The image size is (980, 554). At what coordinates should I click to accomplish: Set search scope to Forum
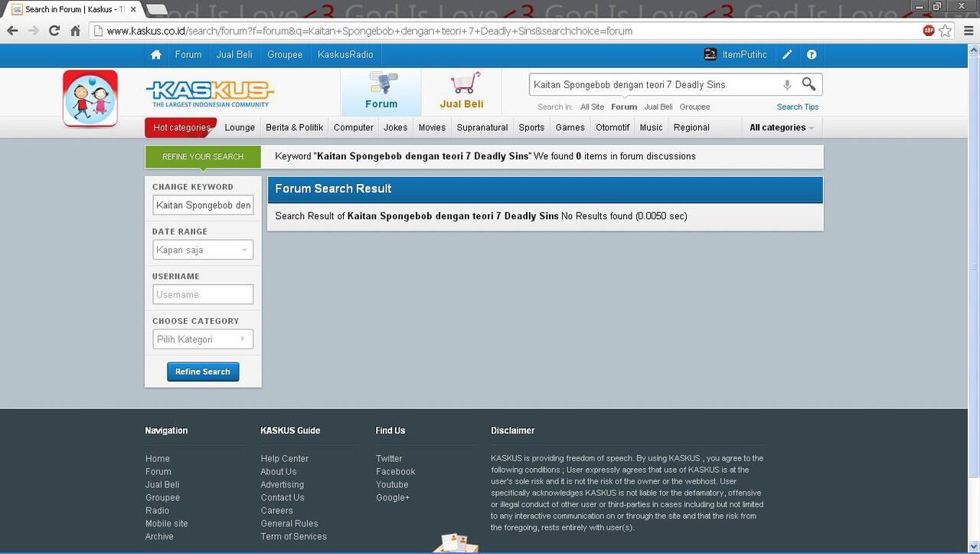click(x=624, y=107)
